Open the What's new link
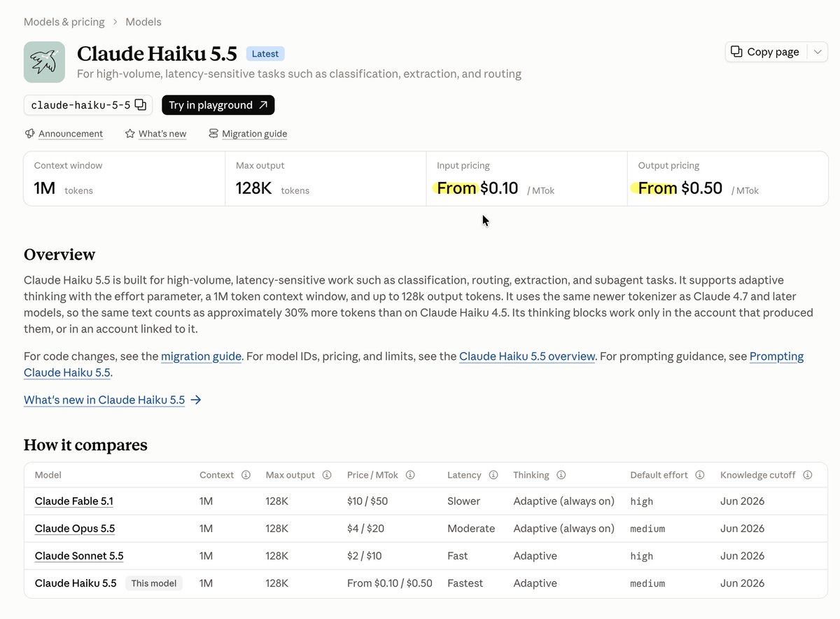The image size is (840, 619). click(162, 134)
